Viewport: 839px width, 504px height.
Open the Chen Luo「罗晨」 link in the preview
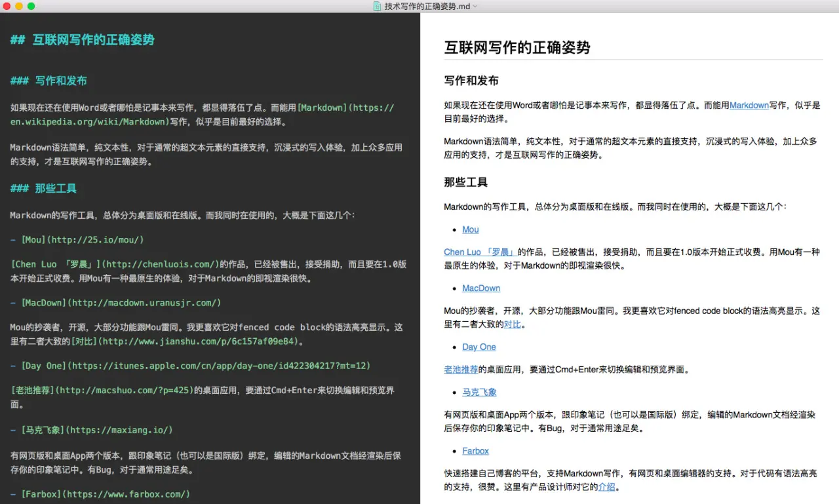pyautogui.click(x=480, y=252)
